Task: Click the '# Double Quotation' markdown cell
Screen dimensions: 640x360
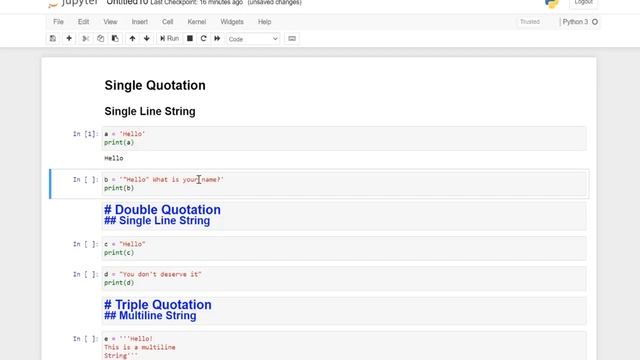Action: pos(344,216)
